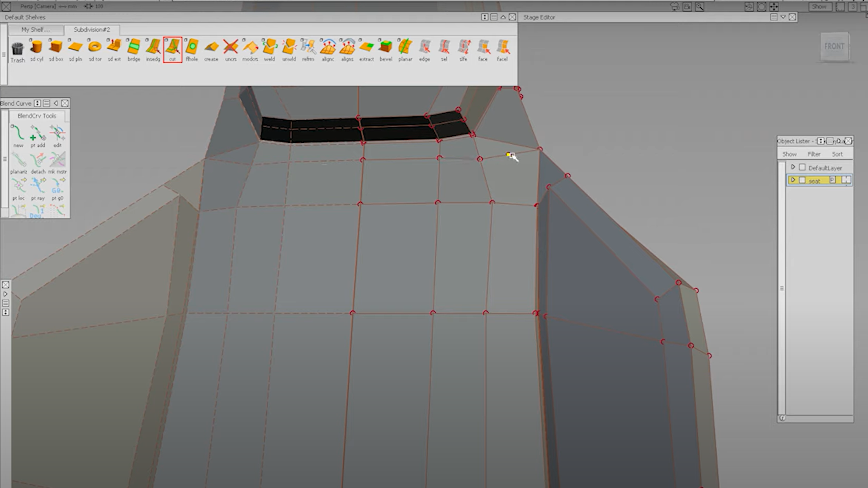The width and height of the screenshot is (868, 488).
Task: Expand the DefaultLayer tree item
Action: 793,167
